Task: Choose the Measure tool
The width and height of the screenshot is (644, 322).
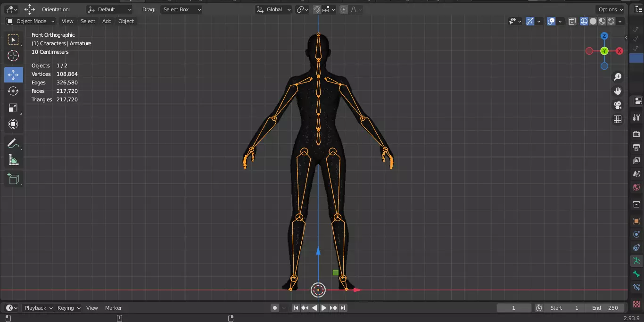Action: pos(13,160)
